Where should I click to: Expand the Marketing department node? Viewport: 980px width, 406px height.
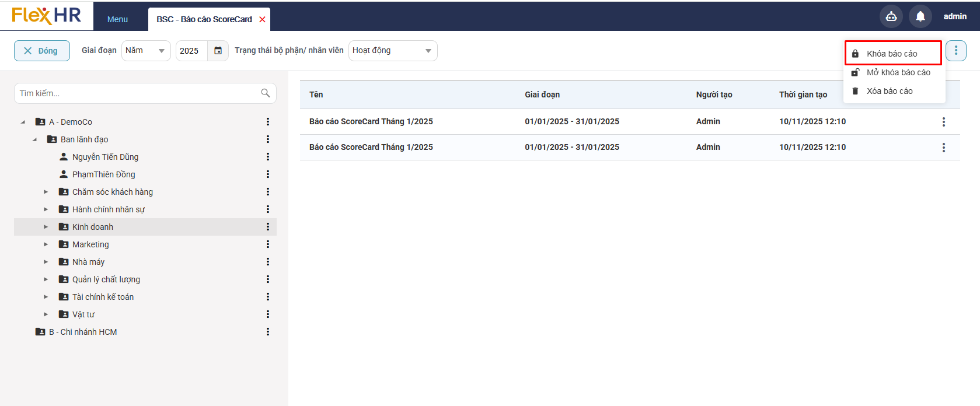[46, 244]
